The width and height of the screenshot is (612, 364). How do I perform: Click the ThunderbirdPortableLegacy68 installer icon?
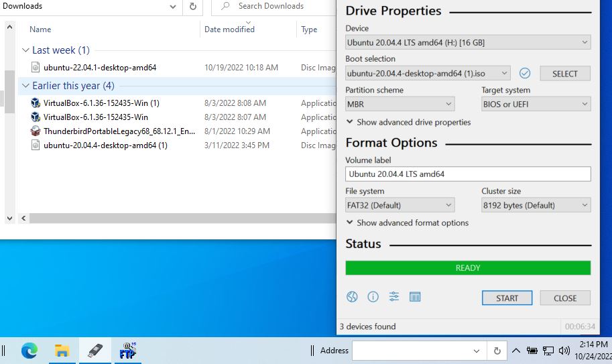coord(35,131)
